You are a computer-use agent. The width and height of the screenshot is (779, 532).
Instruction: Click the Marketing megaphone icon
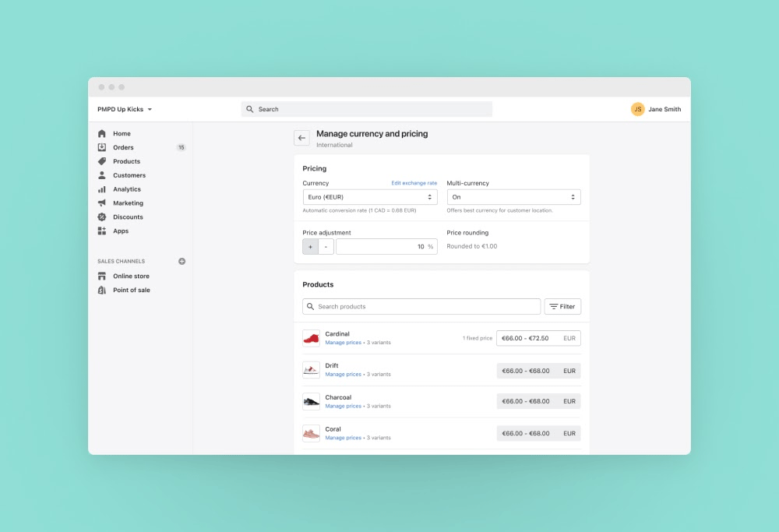coord(102,203)
